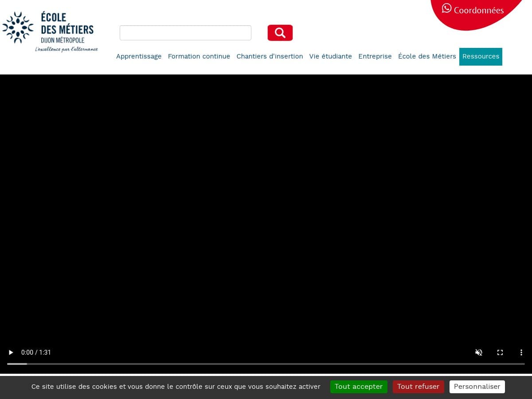Click Personnaliser to customize cookies
Screen dimensions: 532x399
[x=477, y=387]
